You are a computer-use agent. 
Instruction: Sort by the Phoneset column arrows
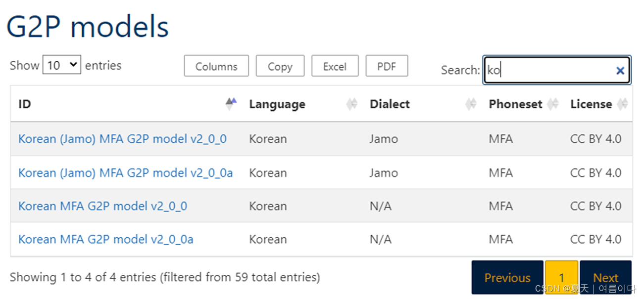tap(553, 104)
